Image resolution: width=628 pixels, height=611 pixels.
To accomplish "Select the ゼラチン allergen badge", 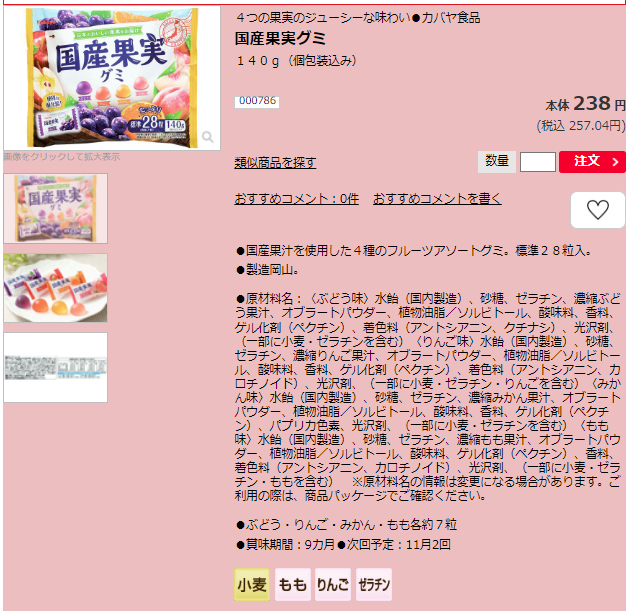I will point(374,585).
